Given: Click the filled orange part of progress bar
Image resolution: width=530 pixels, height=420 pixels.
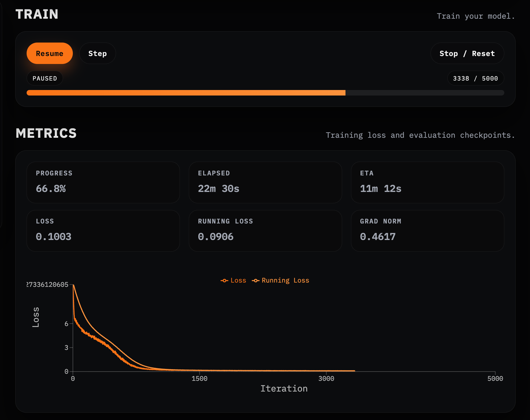Looking at the screenshot, I should [186, 93].
